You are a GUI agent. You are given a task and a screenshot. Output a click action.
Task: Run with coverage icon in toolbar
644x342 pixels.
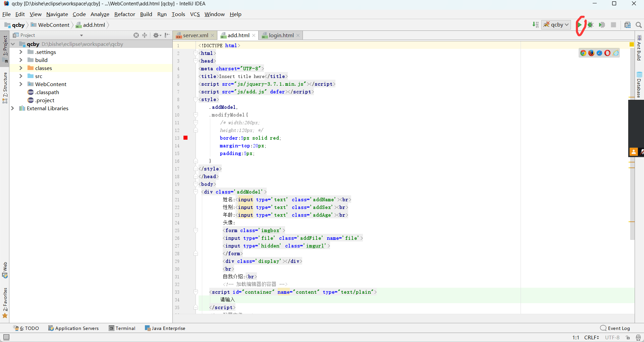tap(602, 25)
